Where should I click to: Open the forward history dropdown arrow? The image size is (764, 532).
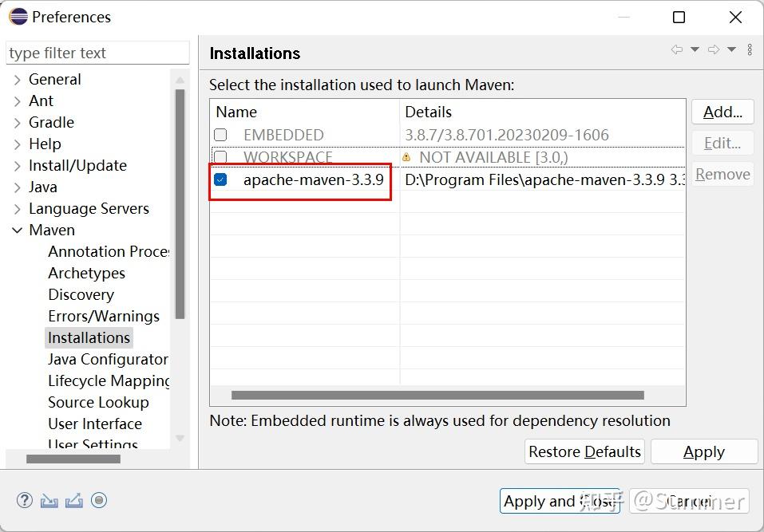coord(731,49)
